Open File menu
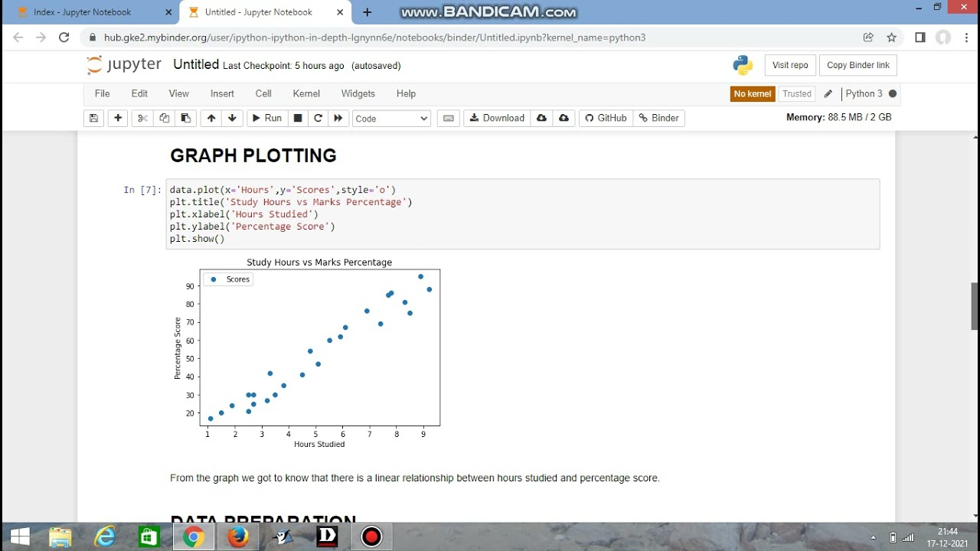Screen dimensions: 980x551 (102, 93)
